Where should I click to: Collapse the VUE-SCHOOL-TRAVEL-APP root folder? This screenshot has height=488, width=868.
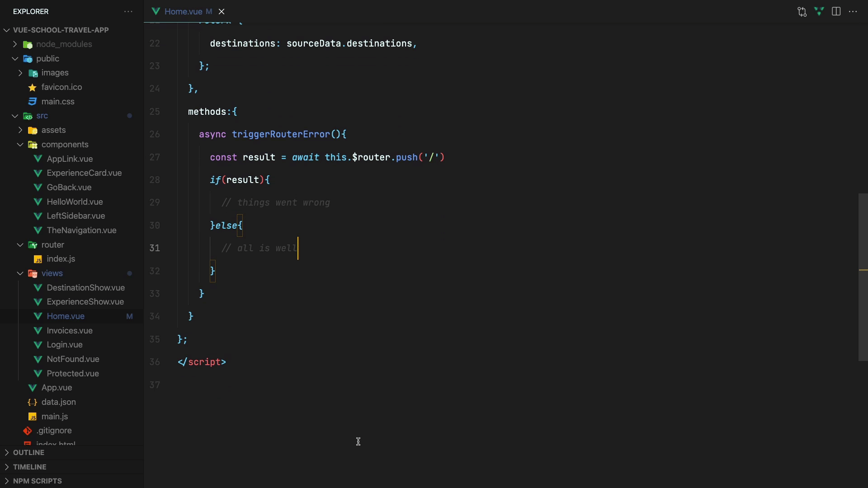(7, 30)
